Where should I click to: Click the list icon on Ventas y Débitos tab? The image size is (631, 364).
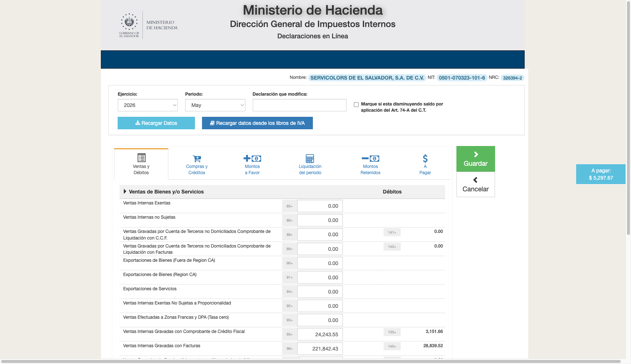pyautogui.click(x=141, y=158)
